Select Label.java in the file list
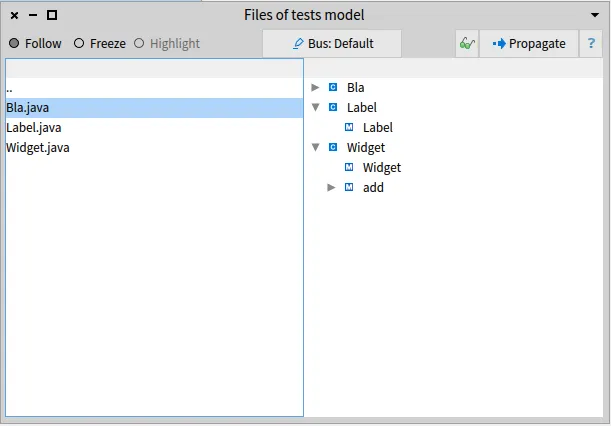 pyautogui.click(x=154, y=128)
